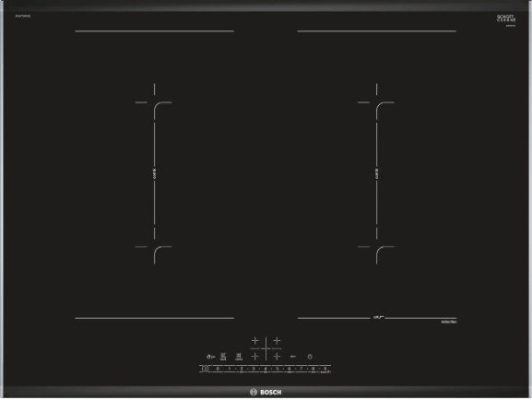Set power level 5 on the slider
532x400 pixels.
(278, 369)
